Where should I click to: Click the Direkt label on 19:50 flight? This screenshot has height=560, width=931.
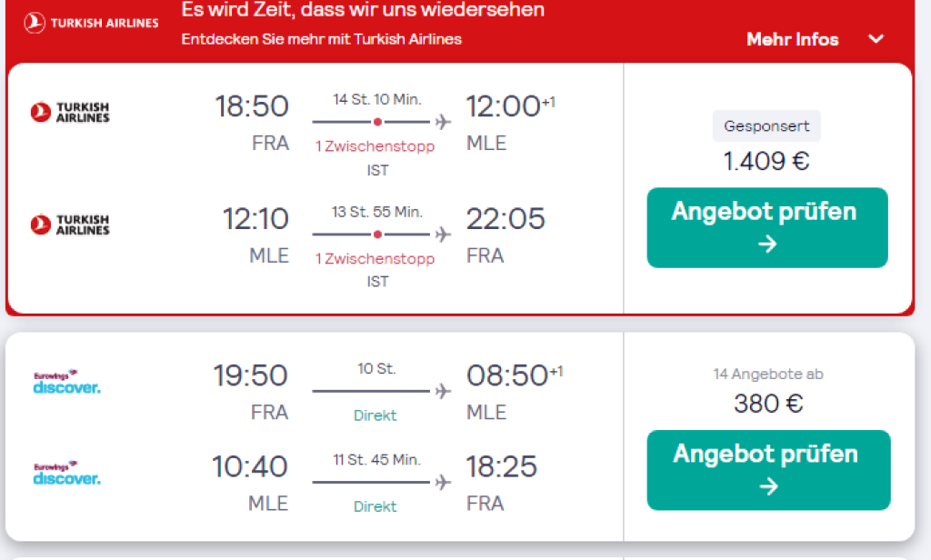pyautogui.click(x=375, y=415)
